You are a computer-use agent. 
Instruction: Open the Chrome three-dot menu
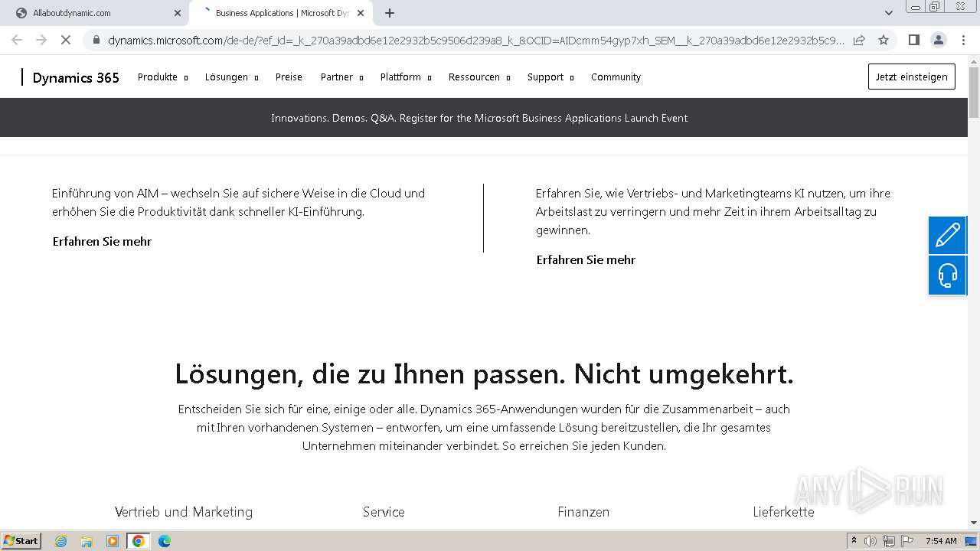tap(962, 40)
